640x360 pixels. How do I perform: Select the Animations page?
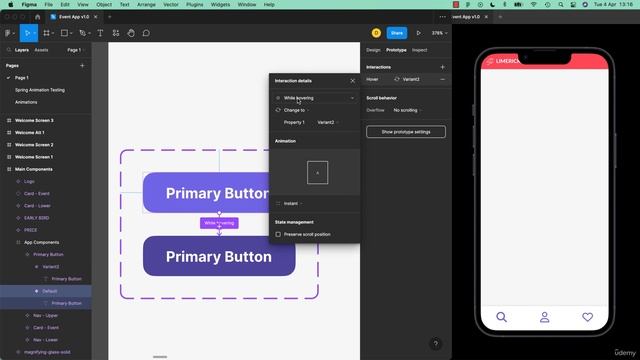26,102
